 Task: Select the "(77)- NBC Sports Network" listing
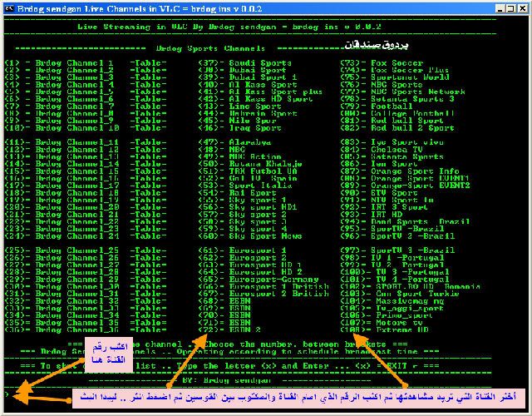point(402,92)
